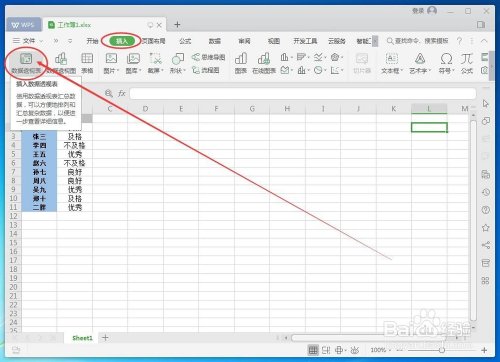Click the history clock icon in right sidebar
This screenshot has height=362, width=500.
486,192
